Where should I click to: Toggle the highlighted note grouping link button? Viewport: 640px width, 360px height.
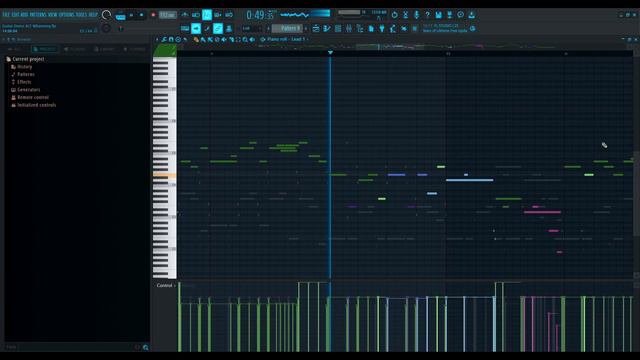point(218,28)
